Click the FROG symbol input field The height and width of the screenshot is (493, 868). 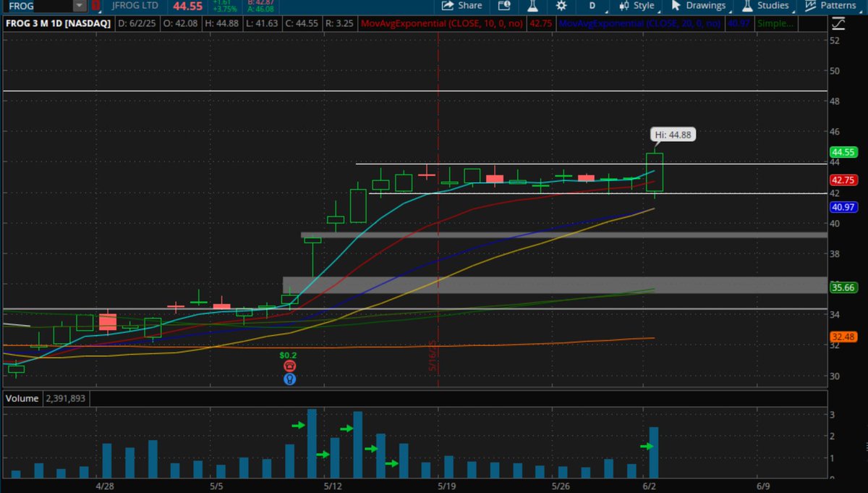[40, 6]
